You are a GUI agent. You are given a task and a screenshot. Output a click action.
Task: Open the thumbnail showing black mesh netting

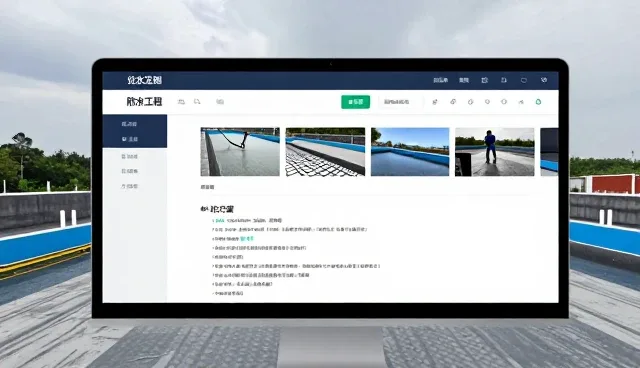[x=325, y=152]
